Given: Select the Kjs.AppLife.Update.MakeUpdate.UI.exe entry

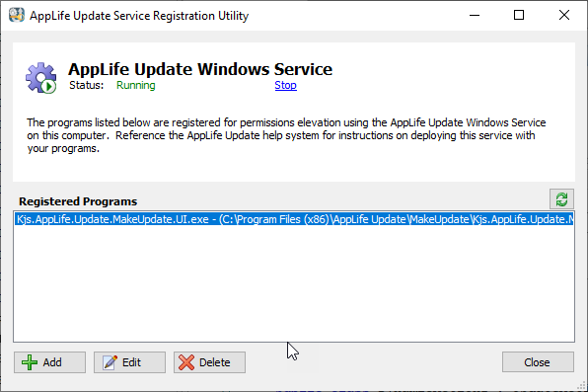Looking at the screenshot, I should point(294,219).
